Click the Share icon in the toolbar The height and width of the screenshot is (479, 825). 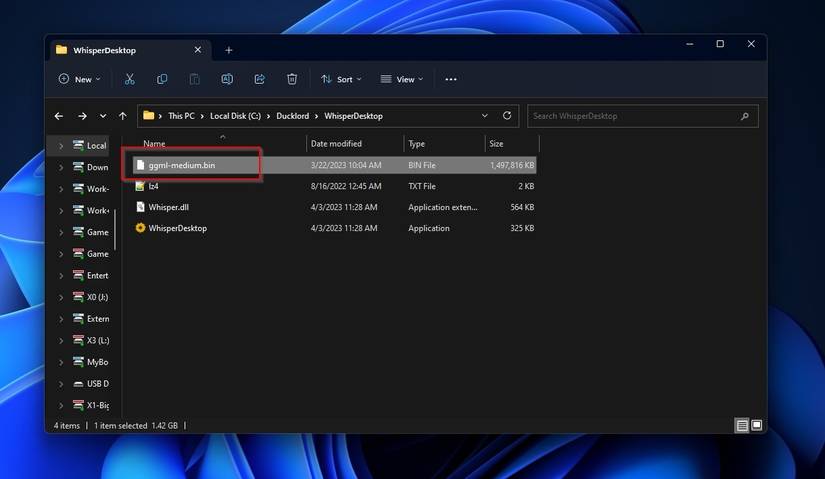pos(259,79)
